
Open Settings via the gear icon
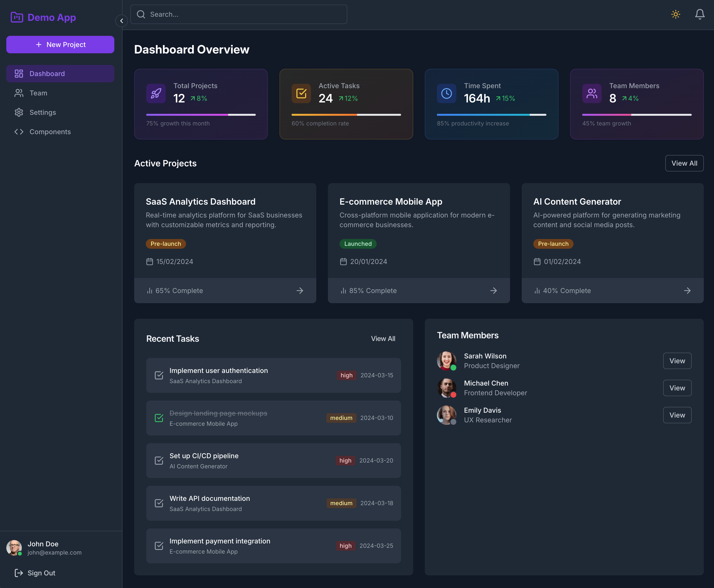point(19,112)
